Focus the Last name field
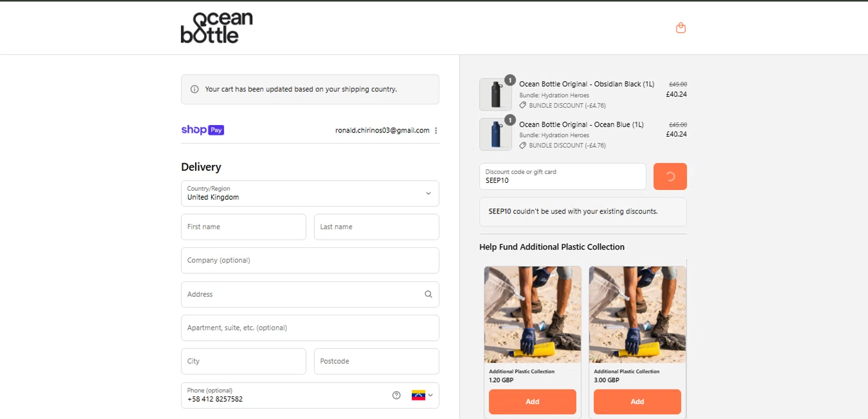Viewport: 868px width, 419px height. (x=377, y=227)
